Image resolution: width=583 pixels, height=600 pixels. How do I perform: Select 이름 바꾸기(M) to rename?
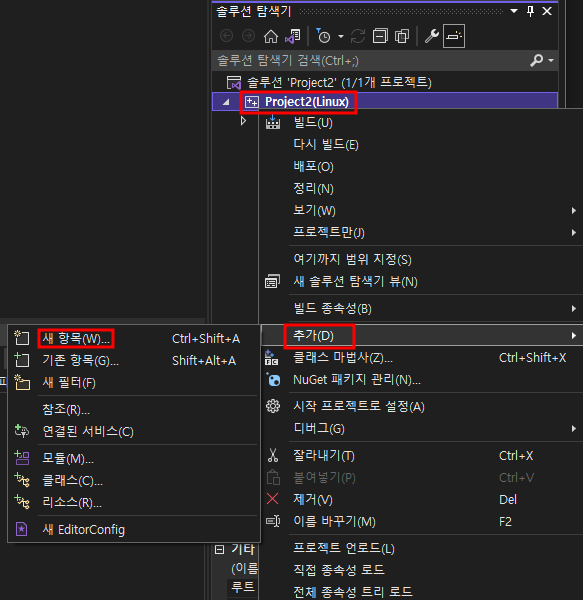point(421,521)
